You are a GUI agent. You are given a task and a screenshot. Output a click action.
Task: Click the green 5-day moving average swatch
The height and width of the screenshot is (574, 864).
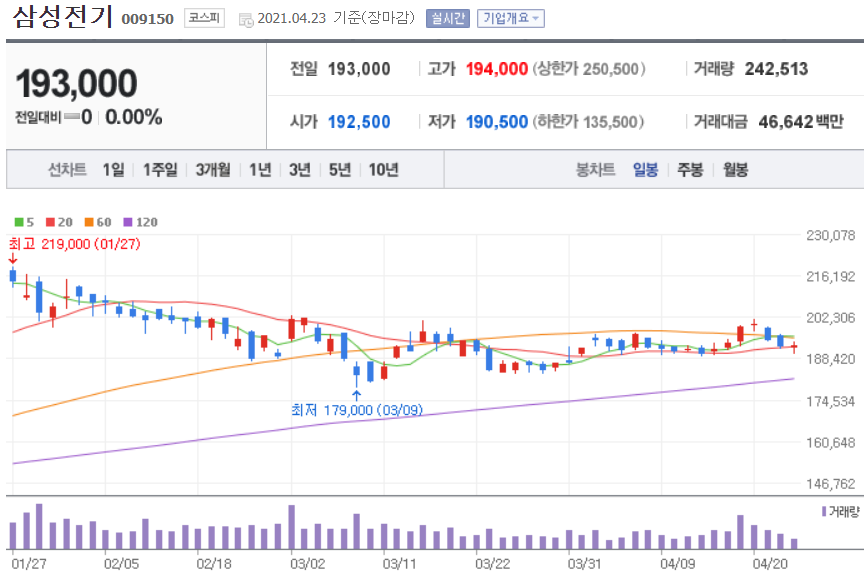(x=19, y=222)
